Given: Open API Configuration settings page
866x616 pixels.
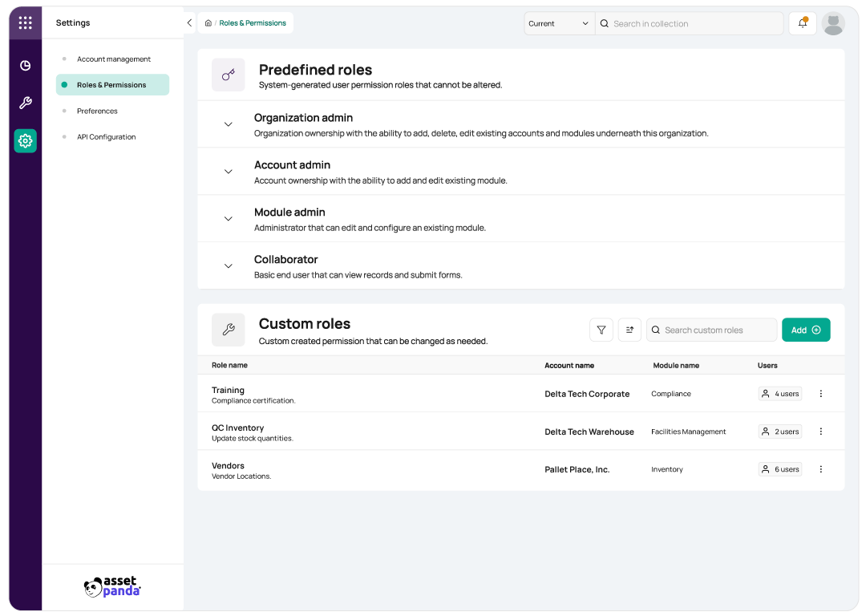Looking at the screenshot, I should pos(106,137).
